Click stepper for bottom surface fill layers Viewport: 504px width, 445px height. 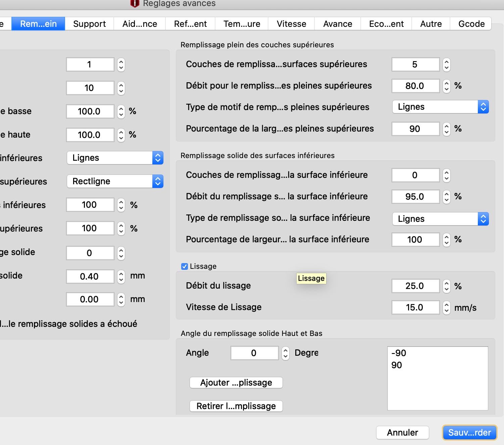[446, 175]
